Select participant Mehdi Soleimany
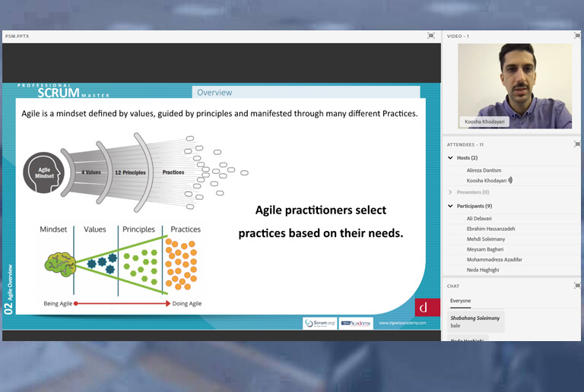Screen dimensions: 584x392 (x=485, y=239)
